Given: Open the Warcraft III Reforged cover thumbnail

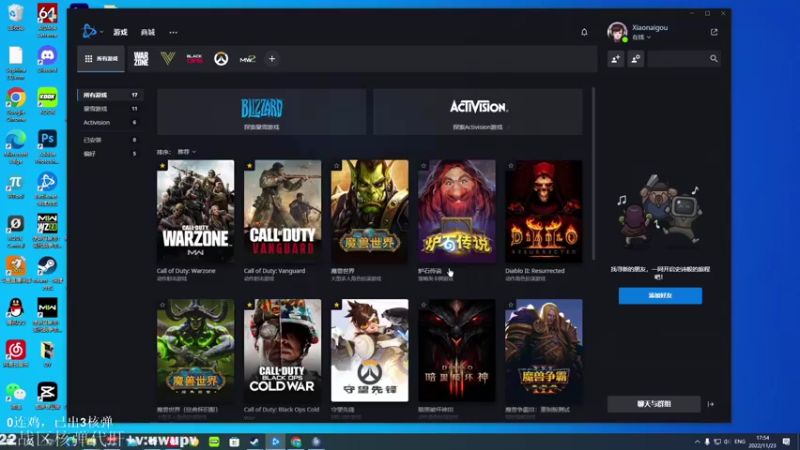Looking at the screenshot, I should [543, 351].
